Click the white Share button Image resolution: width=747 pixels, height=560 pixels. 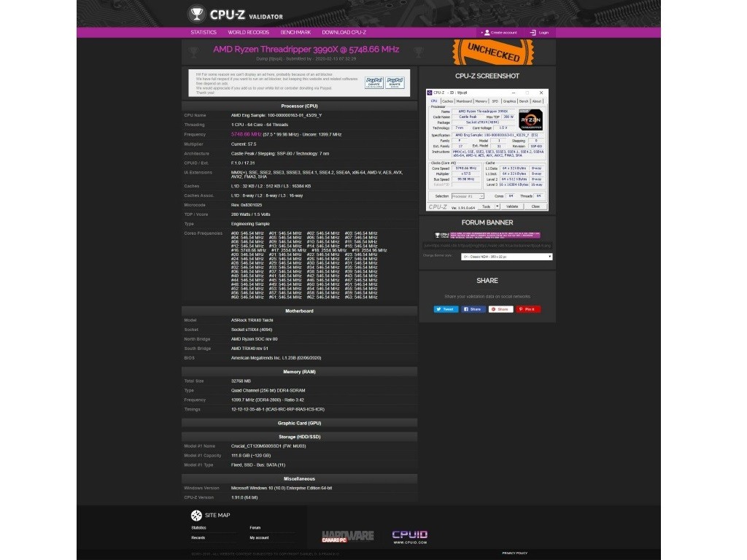coord(500,309)
